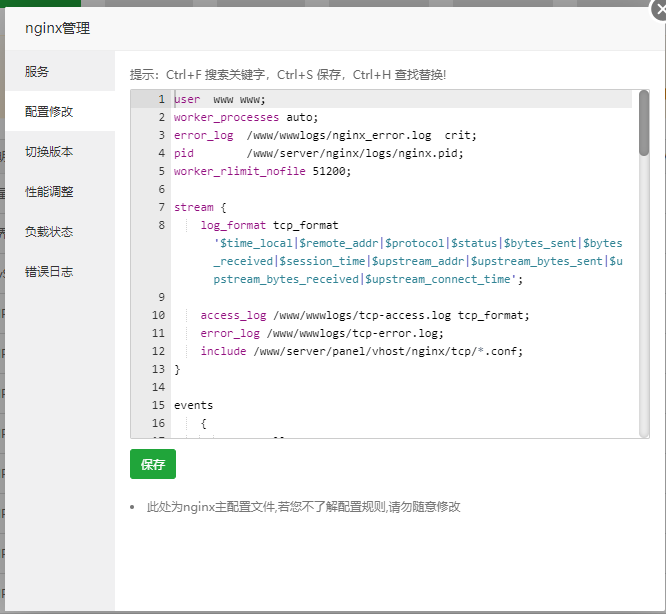Click the error_log tcp-error.log line
The width and height of the screenshot is (666, 614).
point(322,333)
